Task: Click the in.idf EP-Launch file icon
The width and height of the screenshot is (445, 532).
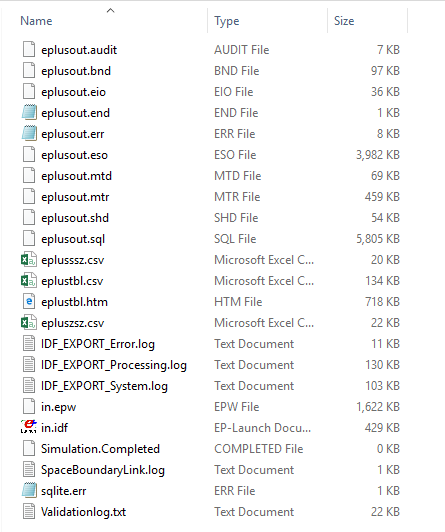Action: click(x=29, y=428)
